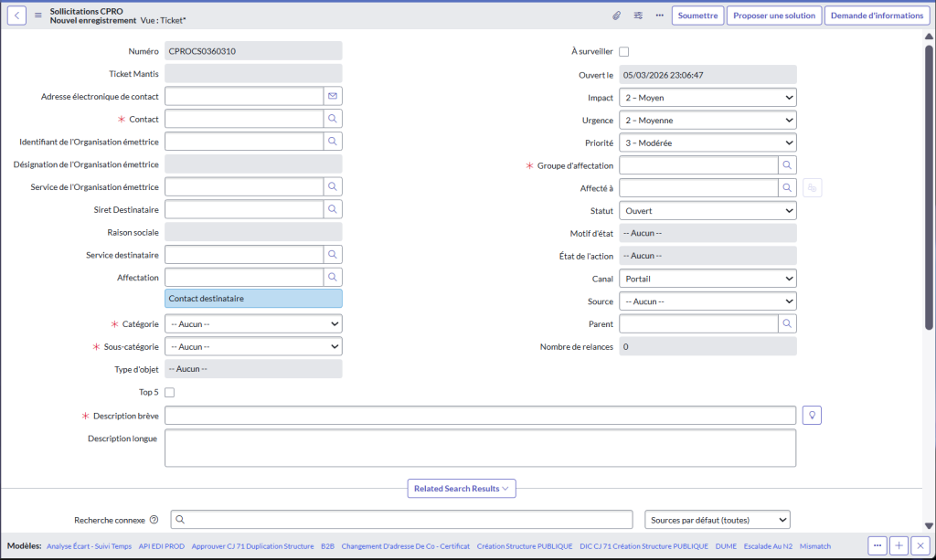Open the hamburger context menu icon

click(x=38, y=16)
